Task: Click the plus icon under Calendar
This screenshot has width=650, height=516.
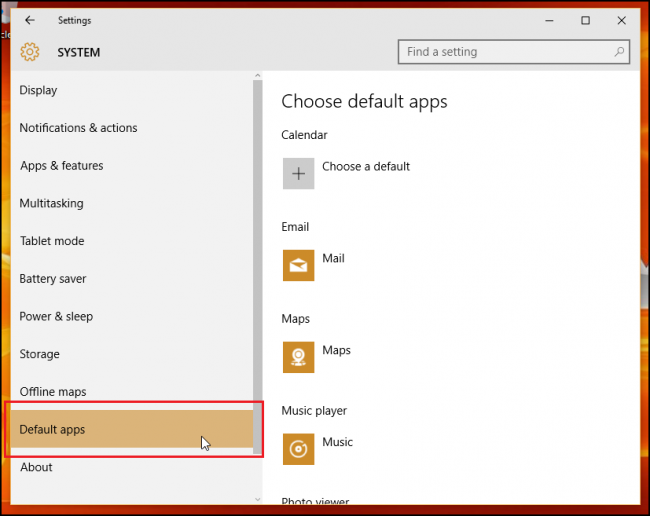Action: point(298,173)
